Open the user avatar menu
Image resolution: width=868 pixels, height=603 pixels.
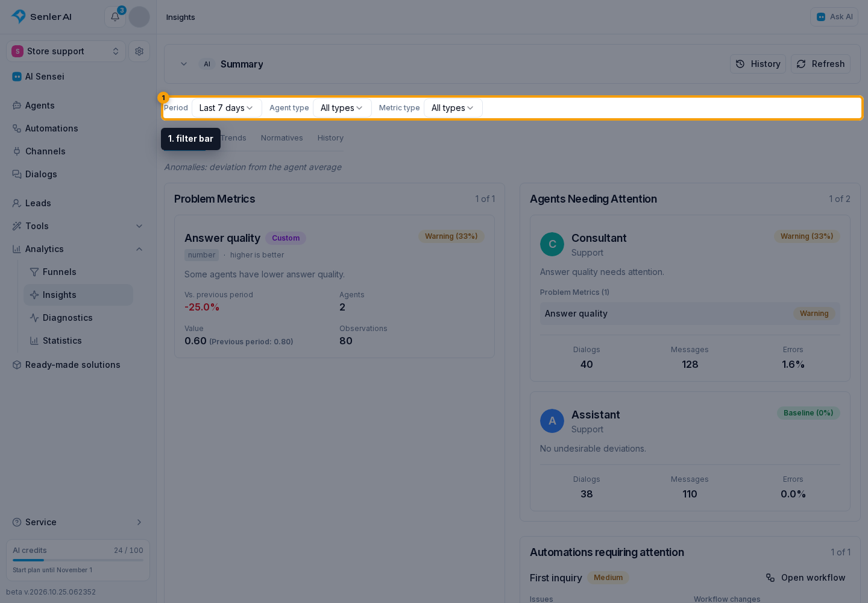[x=139, y=17]
